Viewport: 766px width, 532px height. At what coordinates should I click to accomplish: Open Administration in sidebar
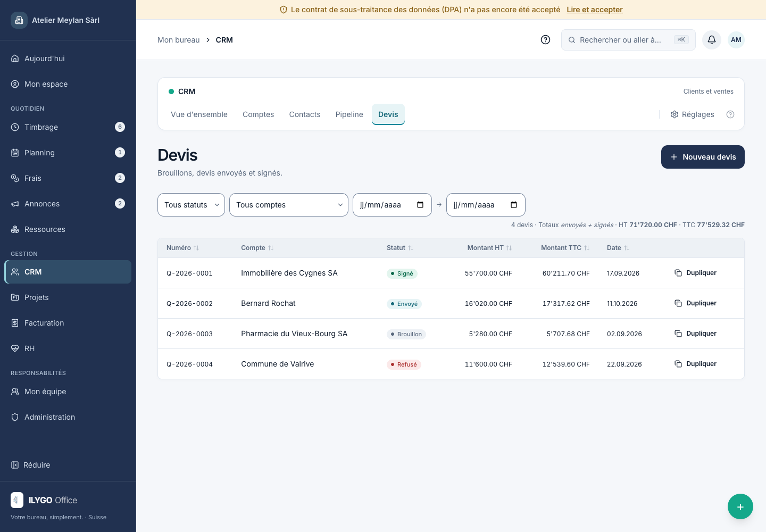coord(68,417)
